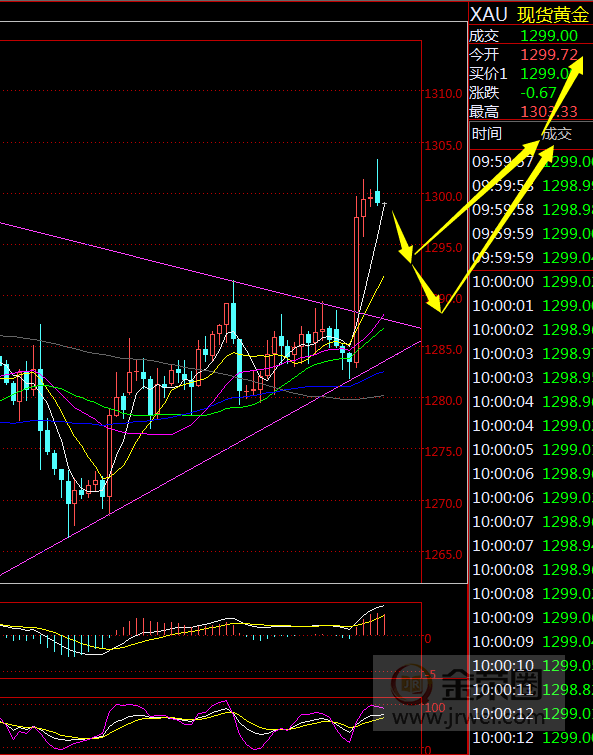593x755 pixels.
Task: Click the tick row at 10:00:10
Action: pos(532,665)
